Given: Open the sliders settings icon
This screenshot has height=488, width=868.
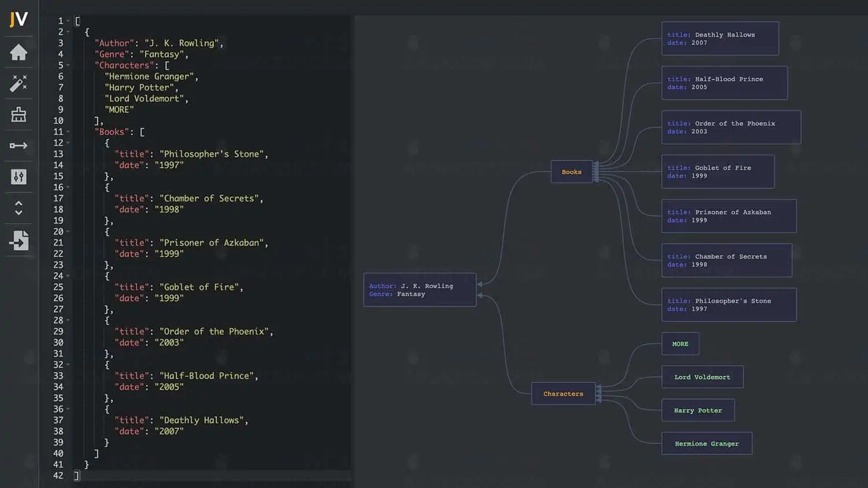Looking at the screenshot, I should pyautogui.click(x=19, y=177).
